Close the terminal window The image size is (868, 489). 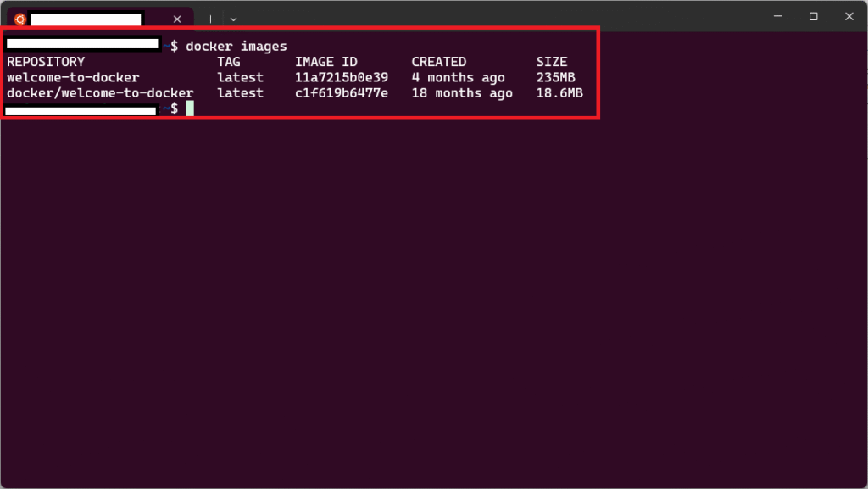point(849,17)
